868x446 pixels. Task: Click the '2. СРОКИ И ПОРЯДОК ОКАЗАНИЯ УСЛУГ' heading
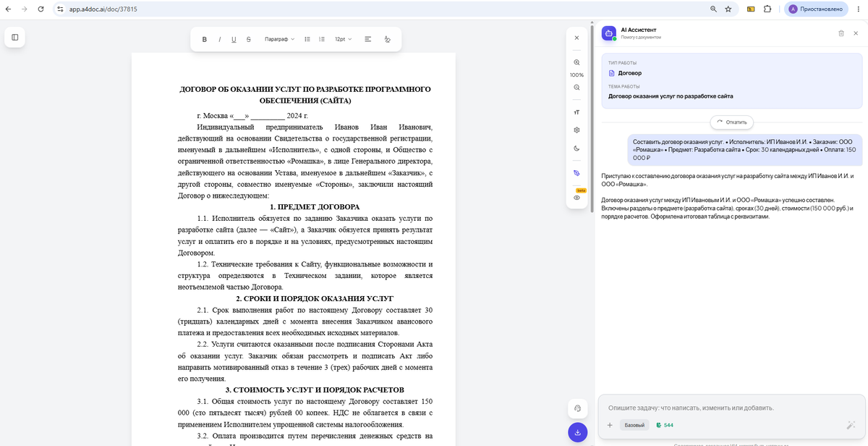pyautogui.click(x=315, y=298)
